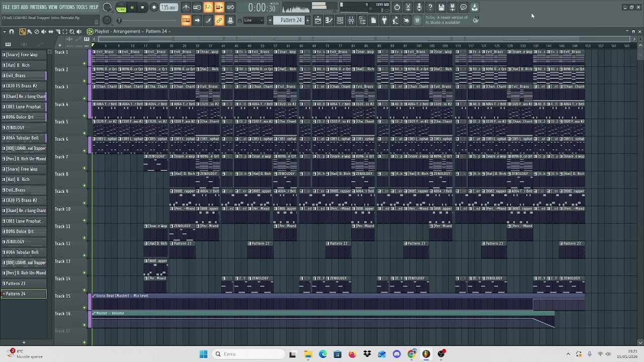Stop playback with the stop button

coord(143,8)
